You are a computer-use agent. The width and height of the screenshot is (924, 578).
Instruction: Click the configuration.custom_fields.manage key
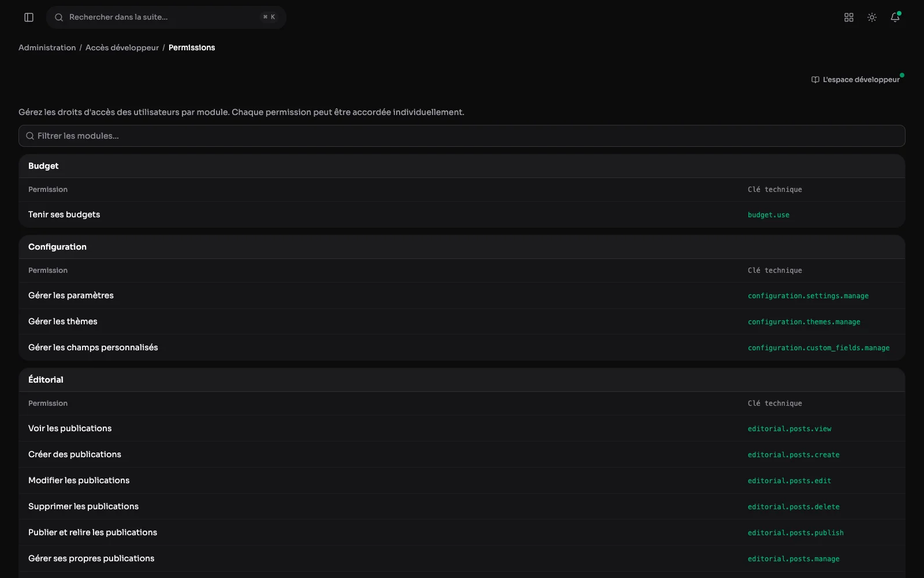point(818,348)
